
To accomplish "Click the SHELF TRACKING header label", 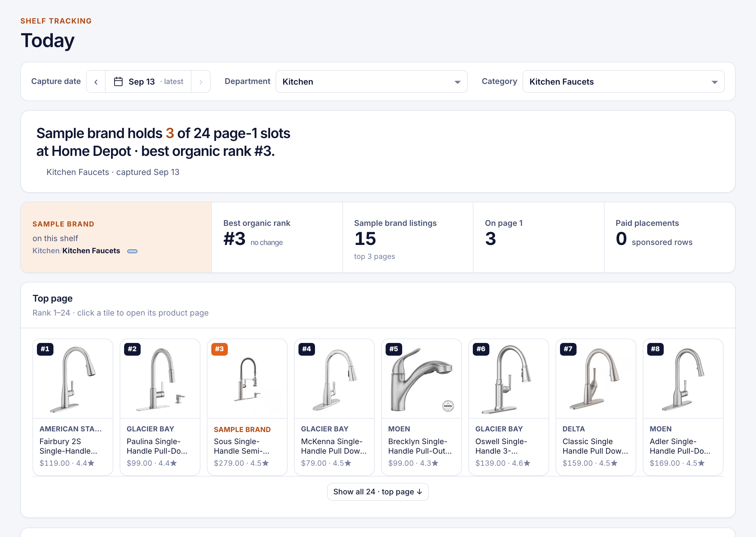I will click(x=56, y=21).
